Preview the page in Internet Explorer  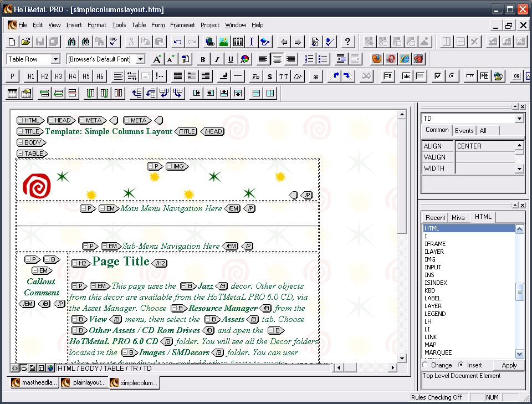(405, 59)
